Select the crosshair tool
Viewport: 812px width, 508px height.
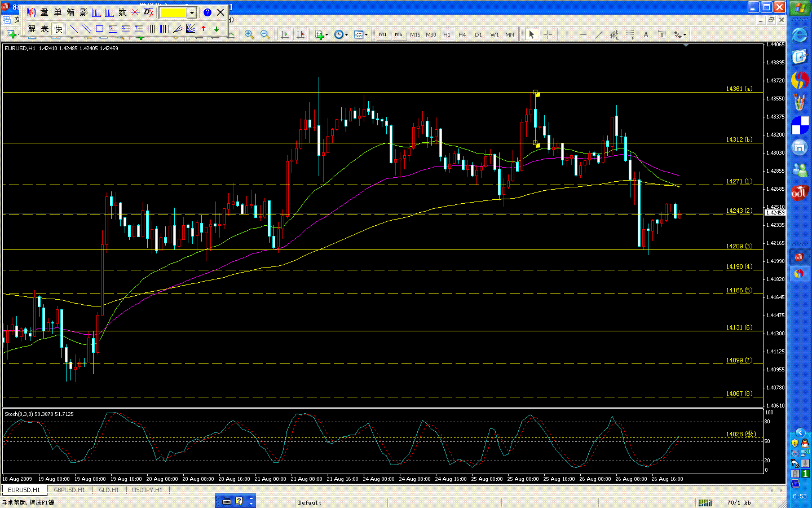(548, 35)
